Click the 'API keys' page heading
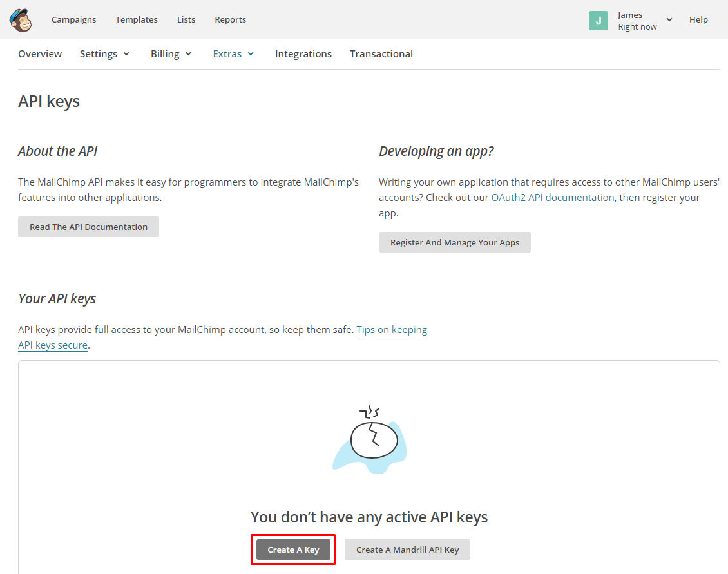The image size is (728, 574). 49,101
